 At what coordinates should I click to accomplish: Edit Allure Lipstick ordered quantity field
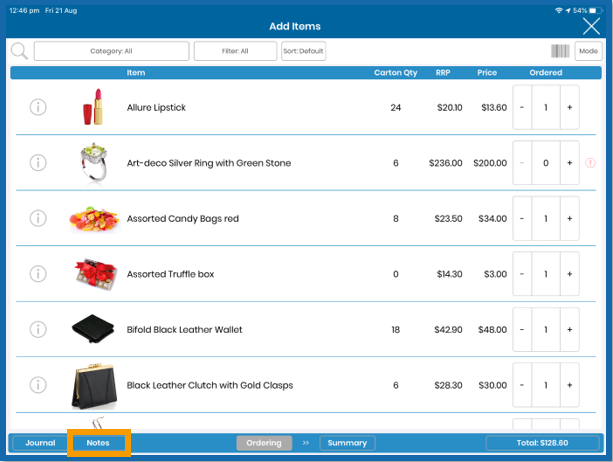coord(546,107)
